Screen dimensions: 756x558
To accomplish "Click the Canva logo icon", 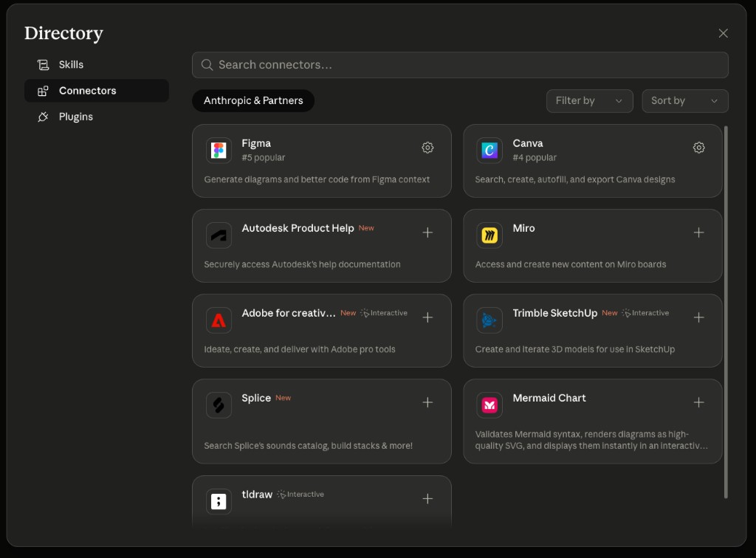I will click(489, 151).
